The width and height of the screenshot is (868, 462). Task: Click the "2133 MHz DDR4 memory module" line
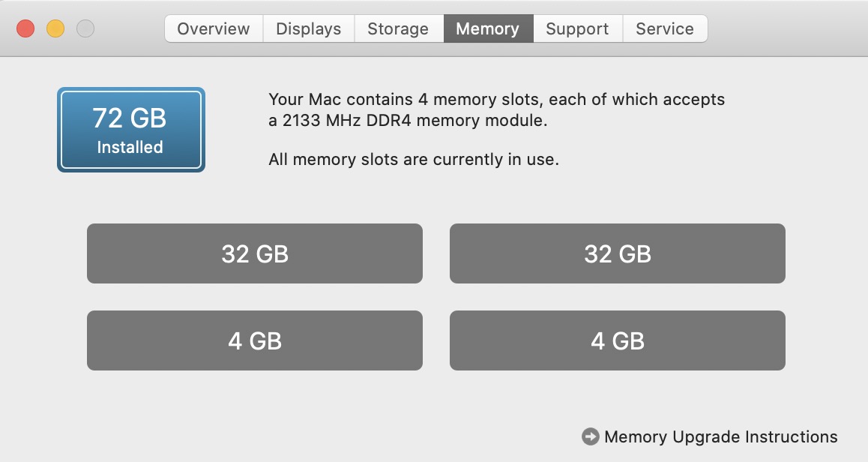pyautogui.click(x=408, y=120)
